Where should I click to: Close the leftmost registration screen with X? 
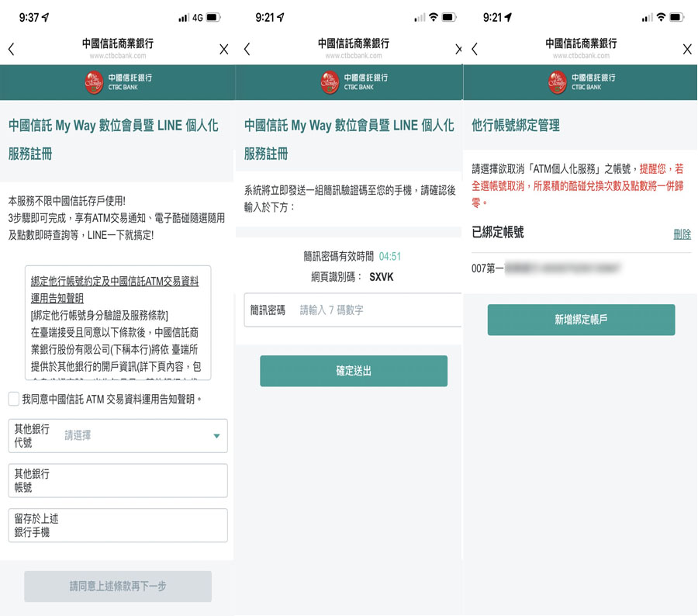223,49
